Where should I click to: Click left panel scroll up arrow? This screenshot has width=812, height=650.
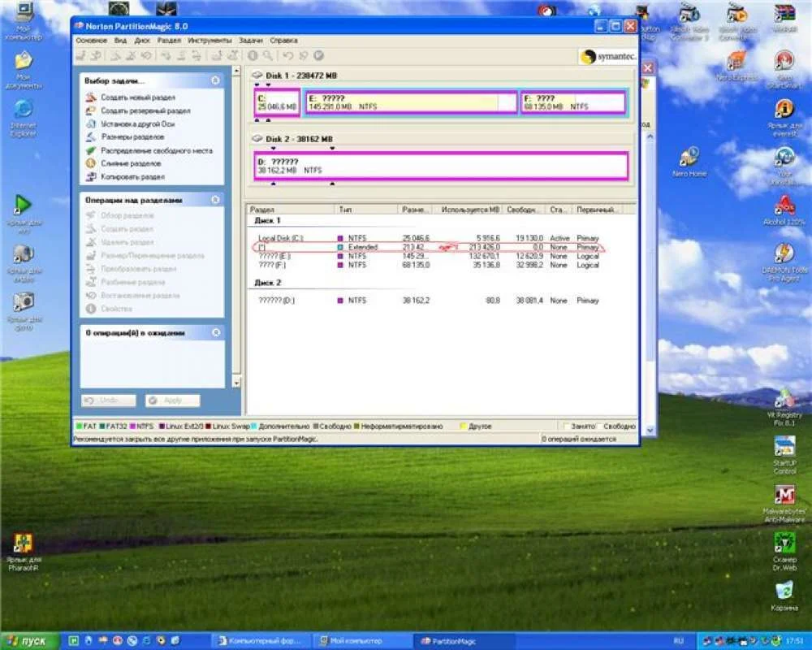coord(236,71)
